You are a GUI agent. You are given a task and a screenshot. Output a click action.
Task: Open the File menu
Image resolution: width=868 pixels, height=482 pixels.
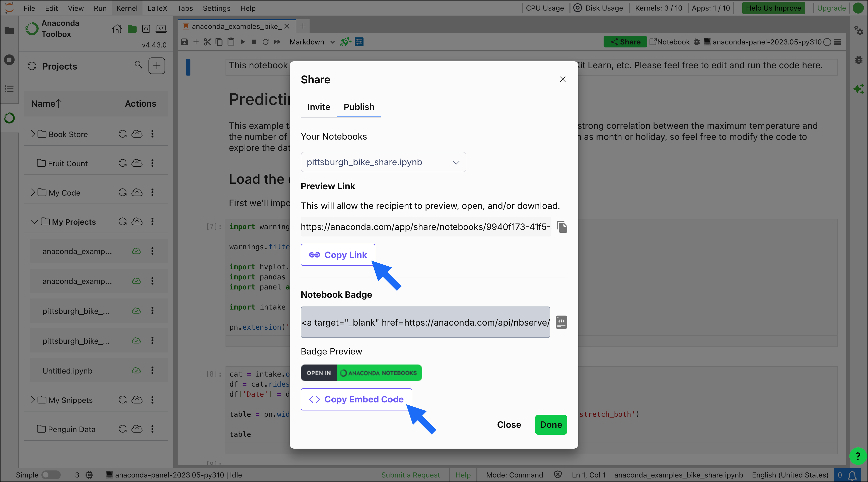[x=29, y=8]
